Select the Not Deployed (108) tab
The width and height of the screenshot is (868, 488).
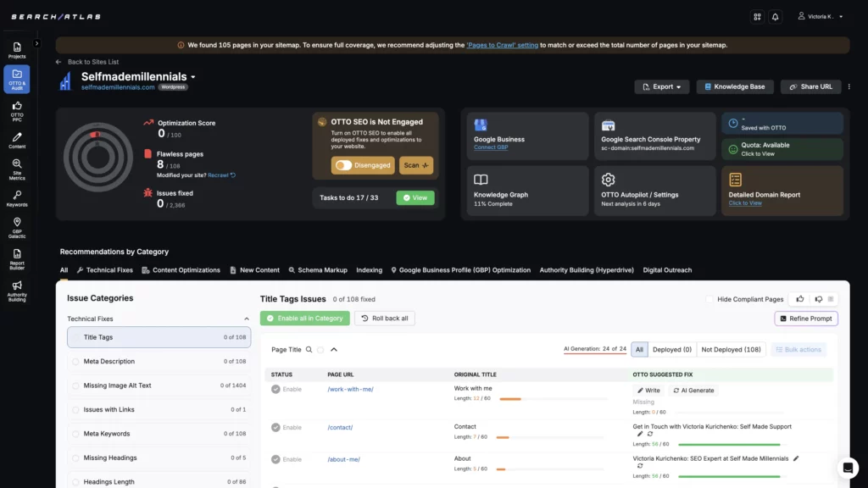click(x=731, y=349)
